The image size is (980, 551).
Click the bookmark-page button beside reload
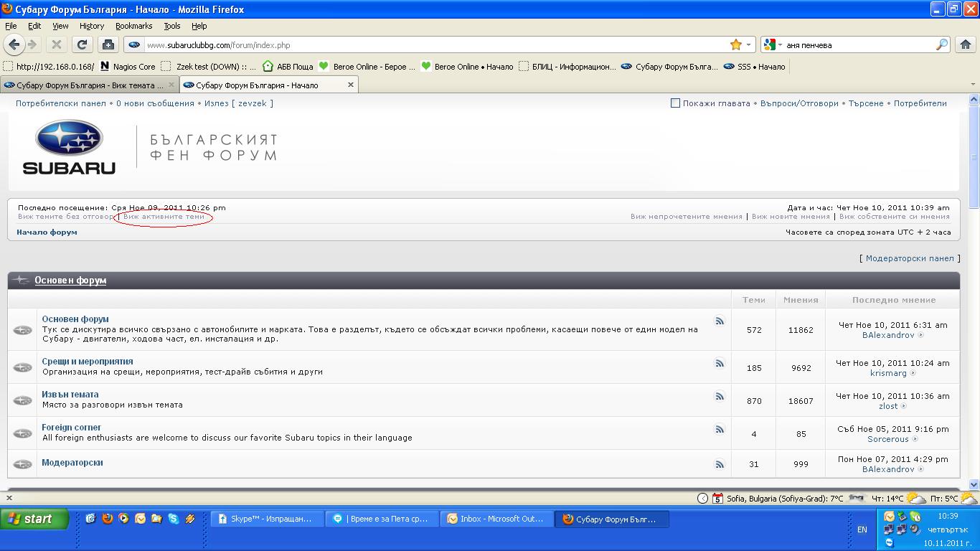coord(108,44)
